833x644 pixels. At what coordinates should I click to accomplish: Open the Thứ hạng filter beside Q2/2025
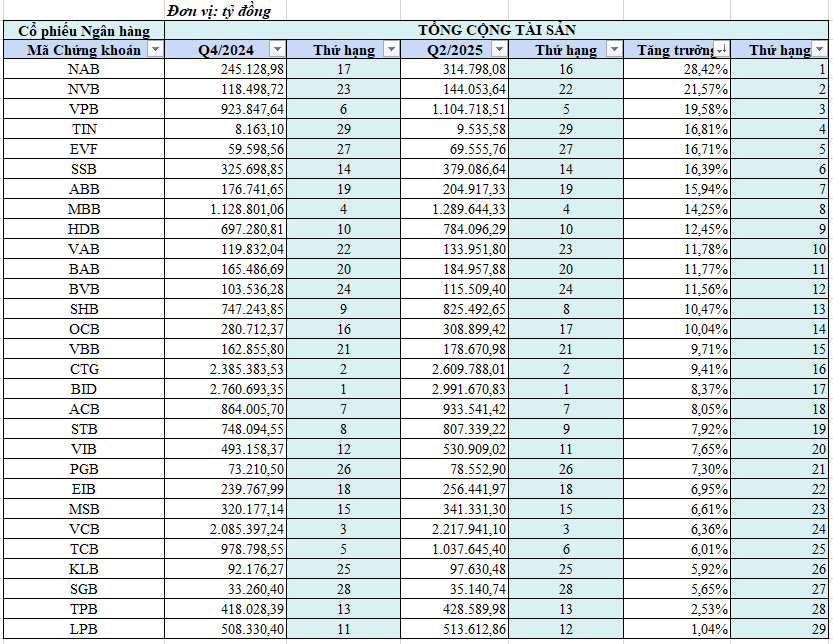tap(614, 49)
